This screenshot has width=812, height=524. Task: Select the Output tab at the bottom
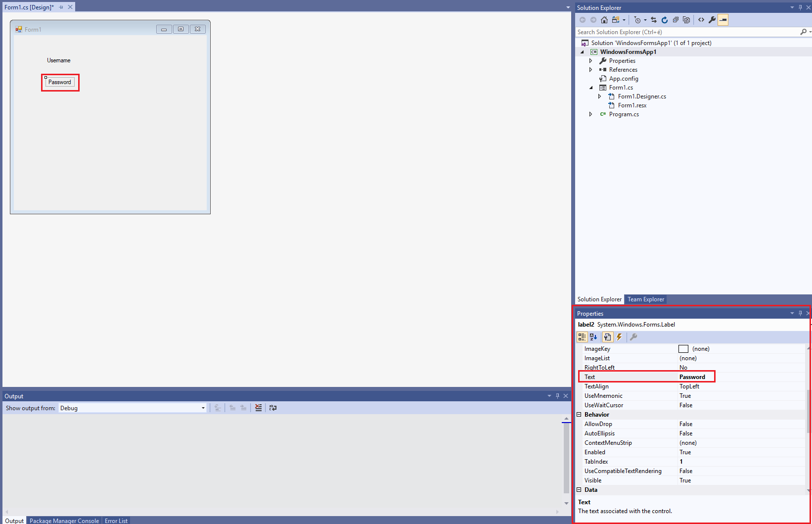click(14, 521)
